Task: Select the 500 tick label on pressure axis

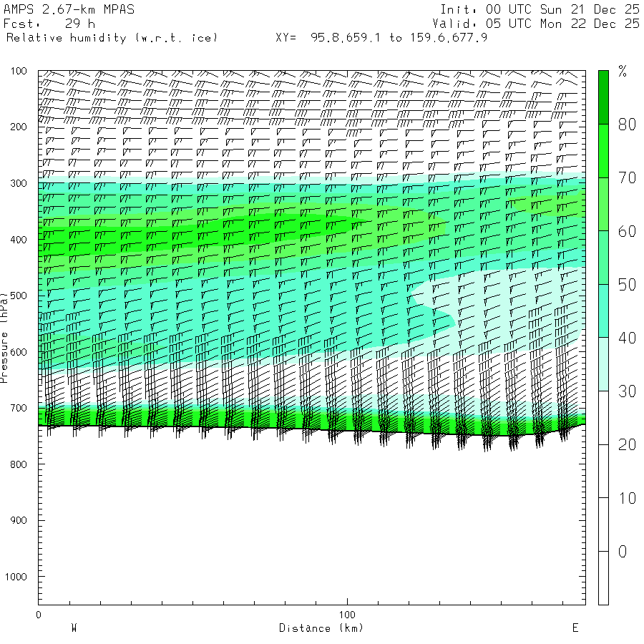Action: tap(18, 296)
